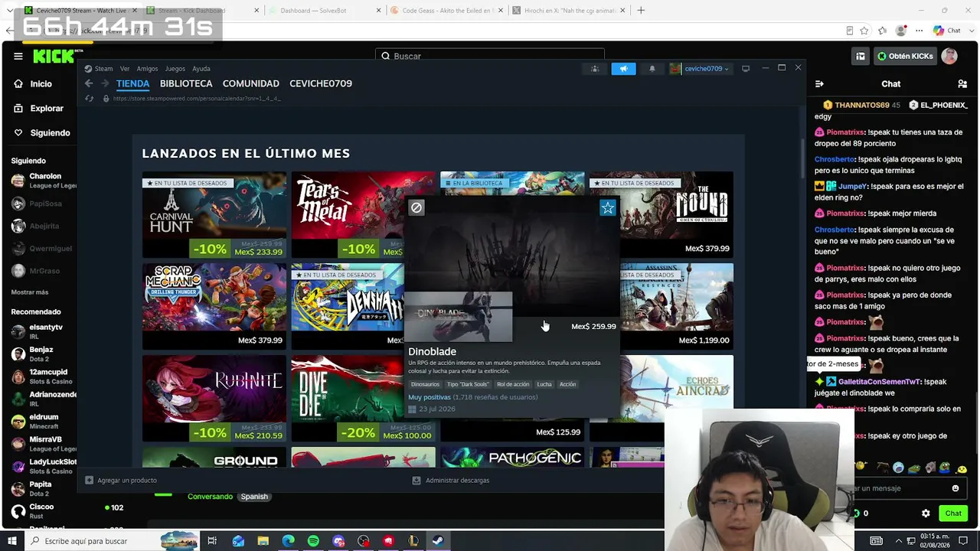Open League of Legends from the taskbar
The image size is (980, 551).
(x=413, y=541)
